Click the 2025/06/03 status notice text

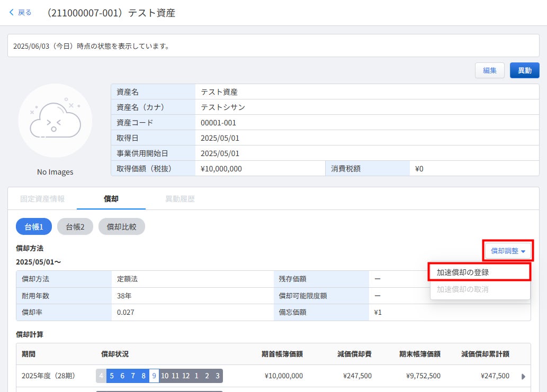pyautogui.click(x=92, y=46)
